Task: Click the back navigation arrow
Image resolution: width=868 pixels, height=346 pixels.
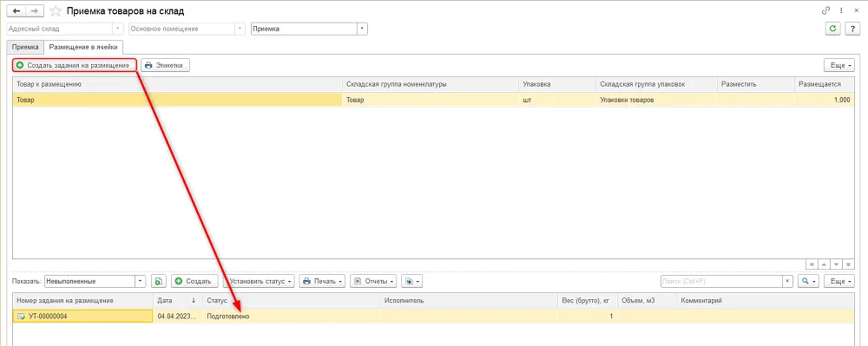Action: [16, 10]
